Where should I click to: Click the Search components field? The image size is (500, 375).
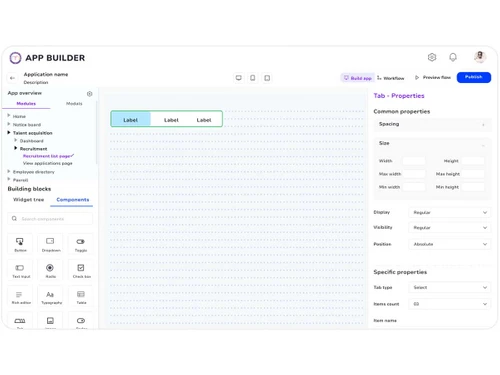[50, 219]
